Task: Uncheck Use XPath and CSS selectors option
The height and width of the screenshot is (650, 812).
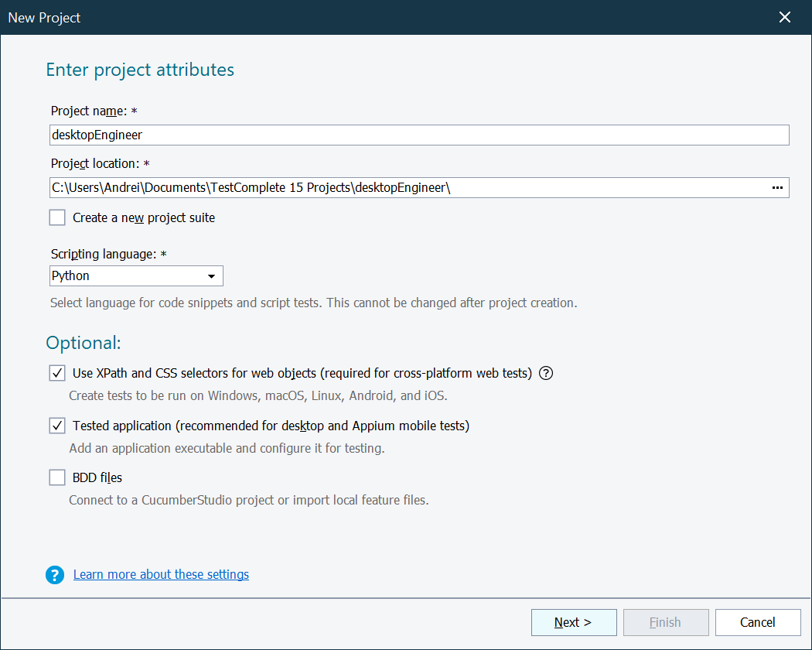Action: (57, 373)
